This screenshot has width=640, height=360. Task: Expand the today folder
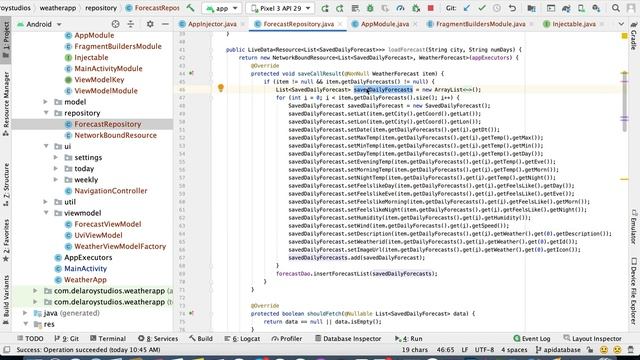click(x=56, y=168)
